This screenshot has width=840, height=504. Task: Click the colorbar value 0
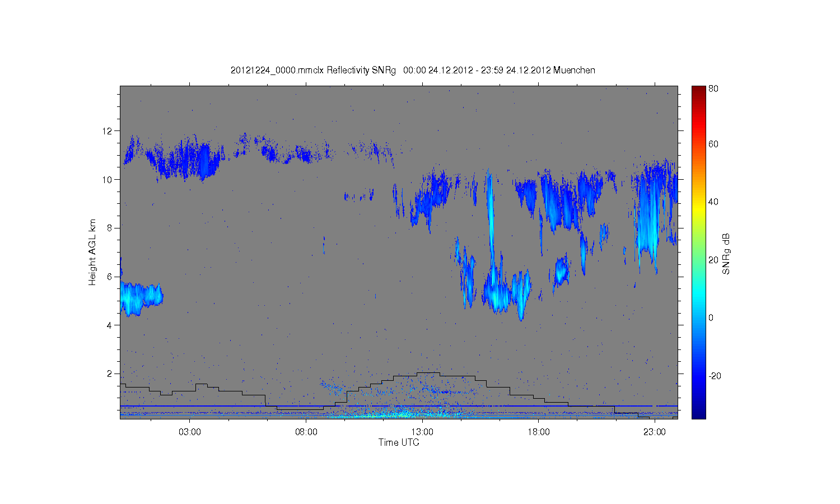pos(711,318)
